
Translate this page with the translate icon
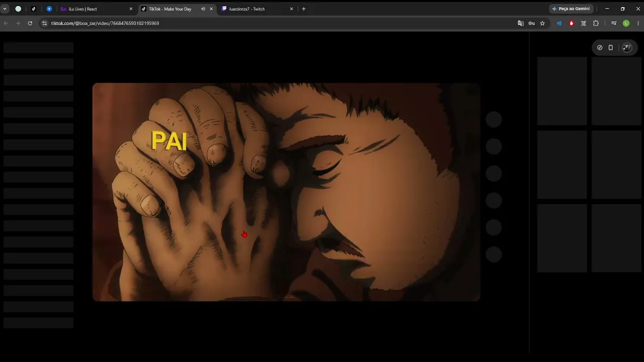pos(521,23)
